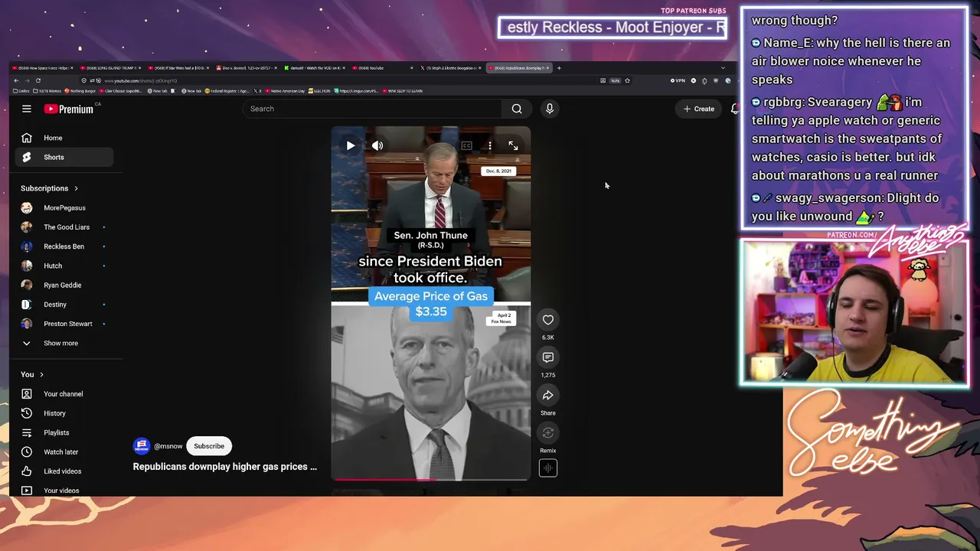The image size is (980, 551).
Task: Click the comment count '1,275'
Action: pyautogui.click(x=548, y=375)
